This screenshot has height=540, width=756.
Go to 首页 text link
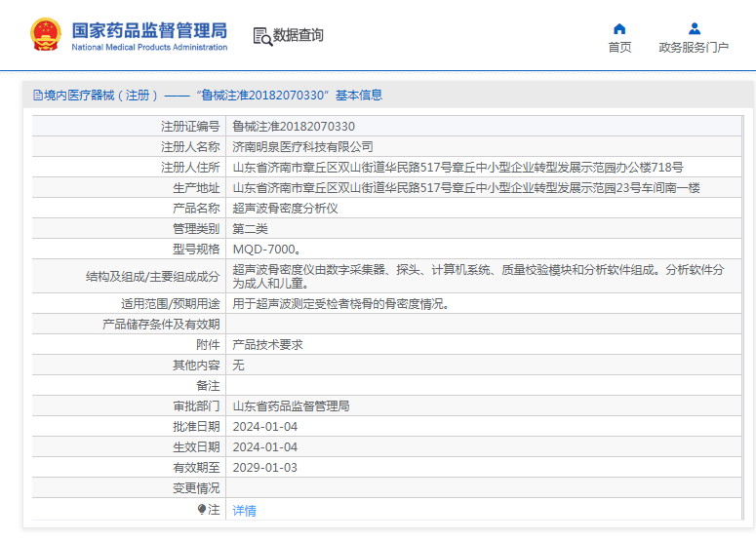coord(619,47)
